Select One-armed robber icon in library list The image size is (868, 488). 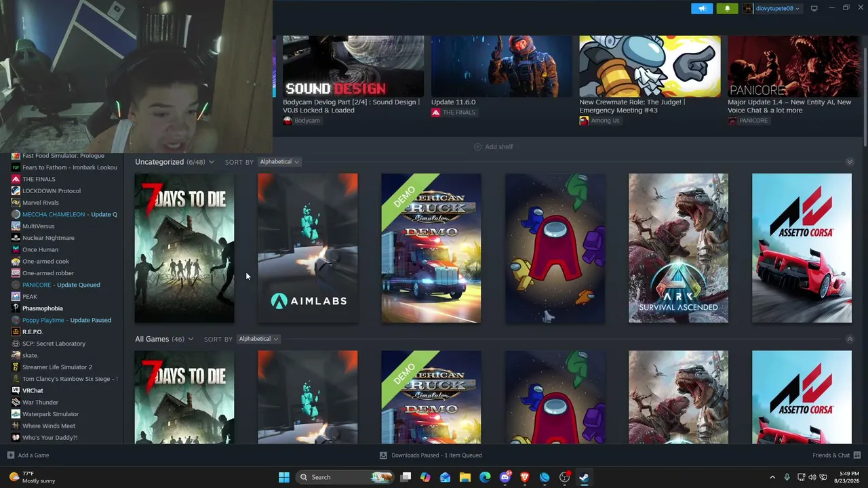(16, 273)
